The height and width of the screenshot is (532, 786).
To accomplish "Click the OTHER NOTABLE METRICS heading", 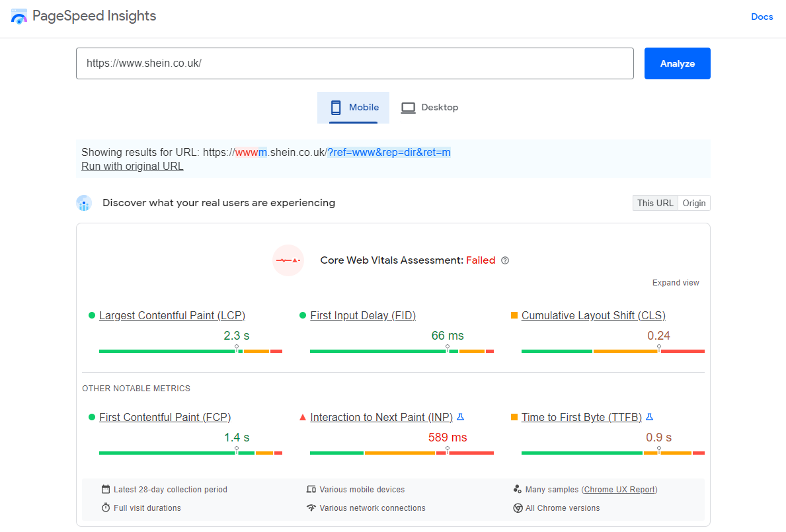I will (x=136, y=388).
